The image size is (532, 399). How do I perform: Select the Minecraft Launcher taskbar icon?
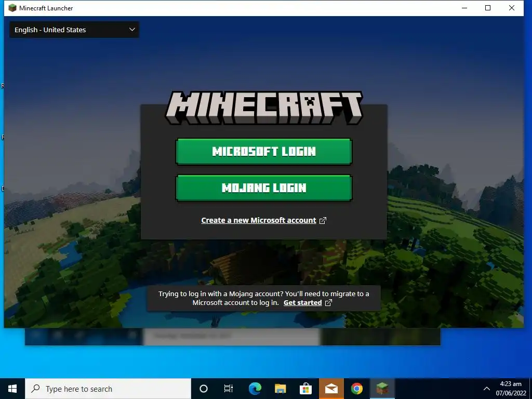pos(382,389)
